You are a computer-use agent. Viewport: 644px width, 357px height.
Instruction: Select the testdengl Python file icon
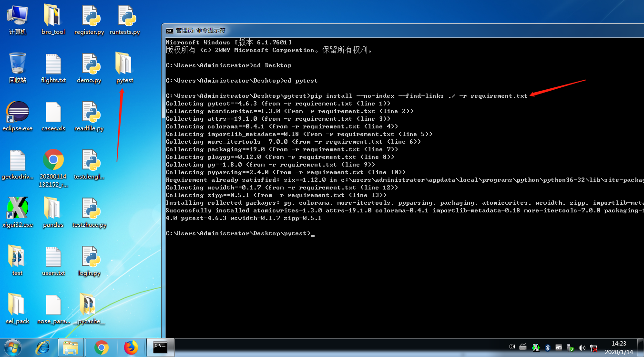(x=89, y=164)
